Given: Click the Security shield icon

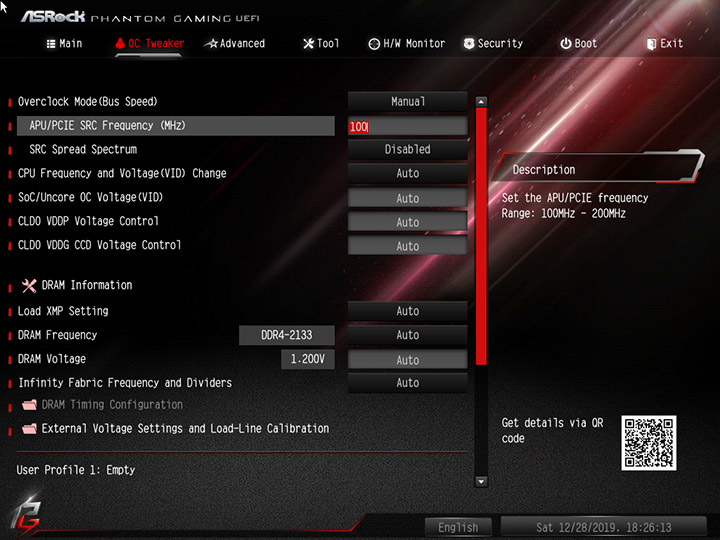Looking at the screenshot, I should pyautogui.click(x=469, y=44).
